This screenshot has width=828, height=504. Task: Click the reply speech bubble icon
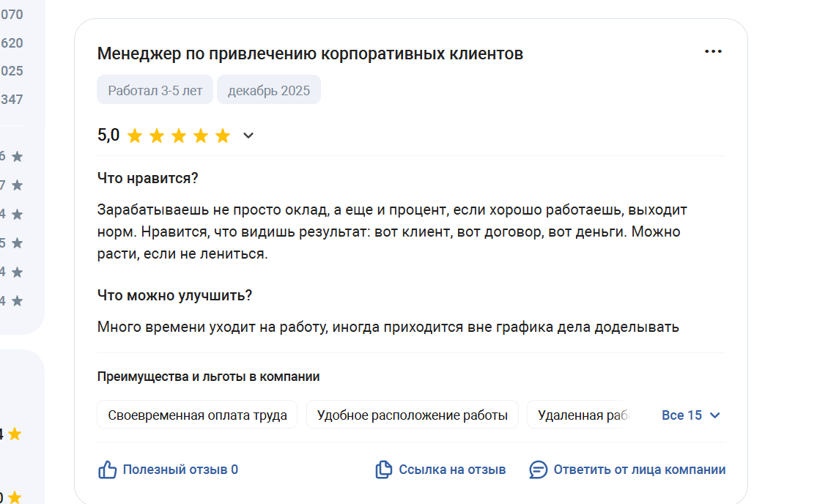(539, 470)
